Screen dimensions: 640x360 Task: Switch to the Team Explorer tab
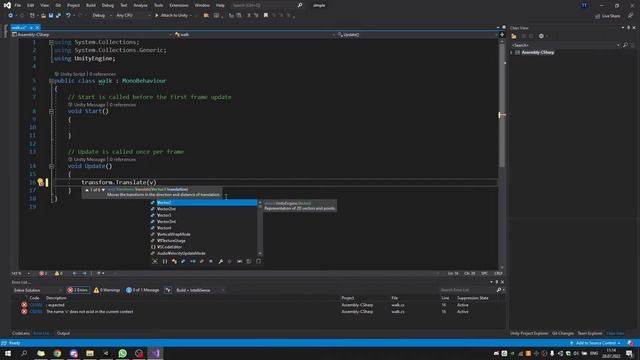(x=590, y=333)
